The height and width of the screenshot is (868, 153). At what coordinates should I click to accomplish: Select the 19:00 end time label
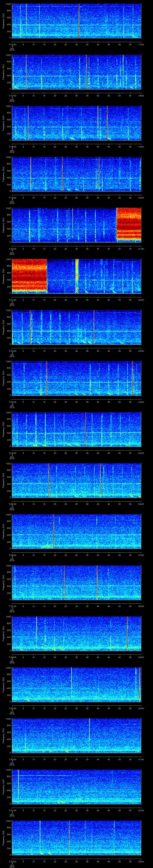(141, 146)
